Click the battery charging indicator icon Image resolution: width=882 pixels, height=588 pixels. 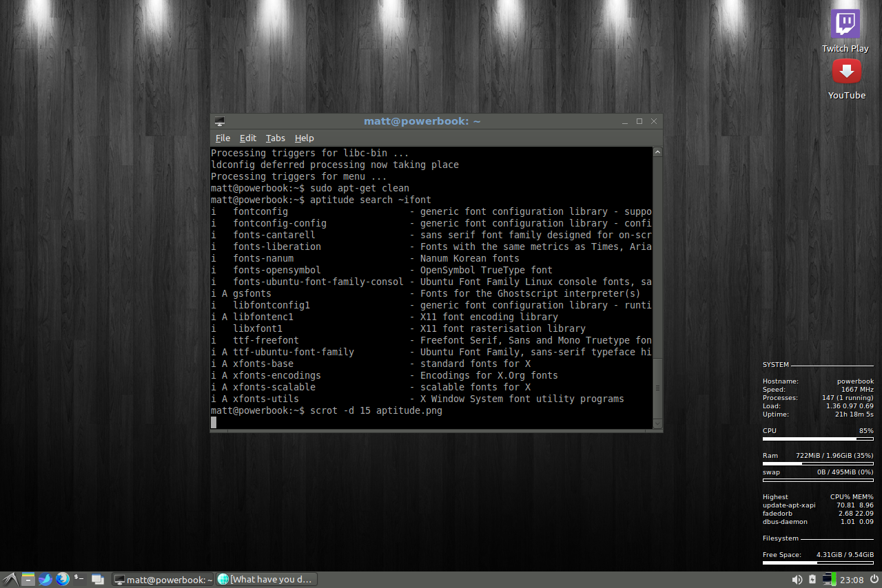pyautogui.click(x=812, y=580)
